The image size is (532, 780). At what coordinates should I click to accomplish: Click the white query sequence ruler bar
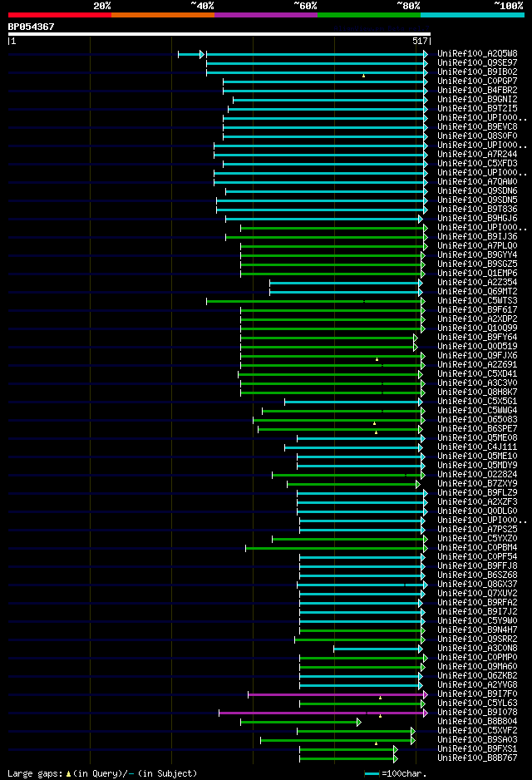pos(219,34)
